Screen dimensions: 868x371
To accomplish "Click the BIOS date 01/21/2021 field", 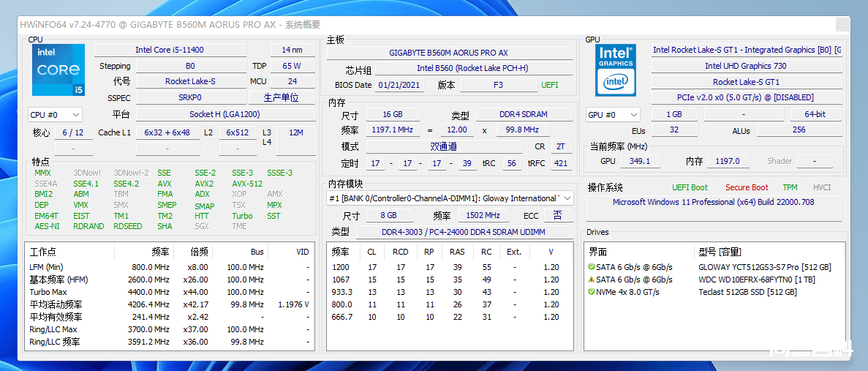I will coord(400,85).
